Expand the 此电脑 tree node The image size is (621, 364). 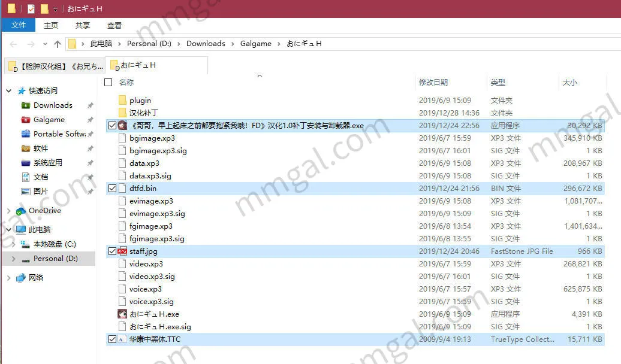[x=8, y=230]
